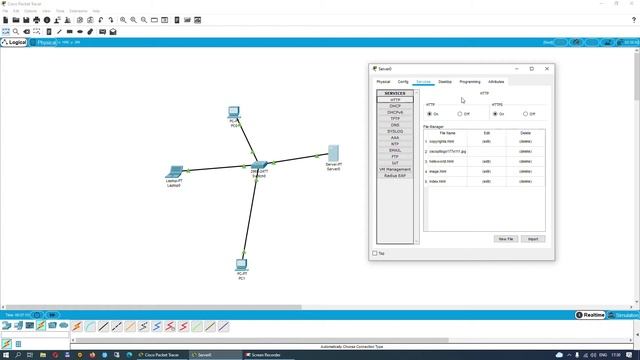Click delete link for the .jpg file
Viewport: 640px width, 360px height.
click(525, 151)
